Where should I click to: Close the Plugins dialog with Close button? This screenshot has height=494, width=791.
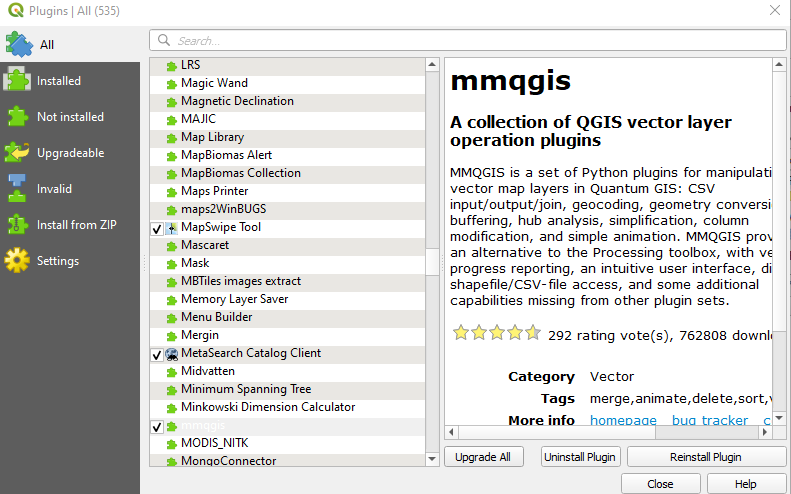(x=660, y=484)
